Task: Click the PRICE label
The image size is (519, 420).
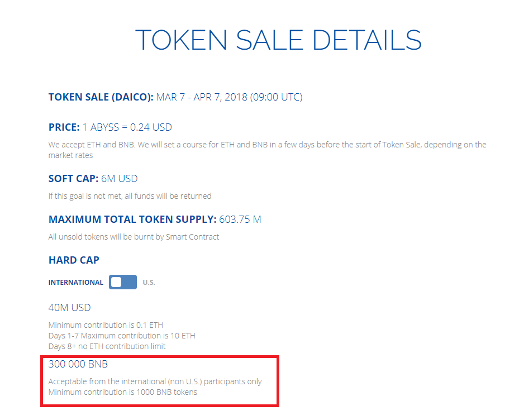Action: [64, 127]
